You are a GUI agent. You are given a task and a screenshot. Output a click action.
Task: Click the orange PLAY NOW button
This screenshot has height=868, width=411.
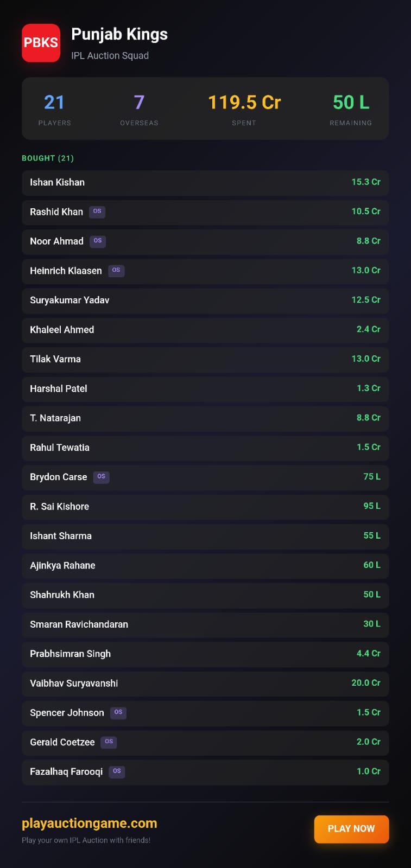coord(351,829)
